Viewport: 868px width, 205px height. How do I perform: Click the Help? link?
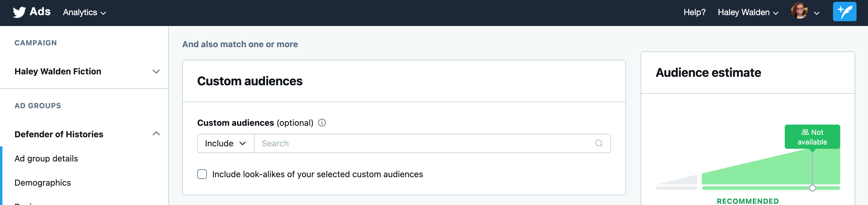pyautogui.click(x=694, y=12)
